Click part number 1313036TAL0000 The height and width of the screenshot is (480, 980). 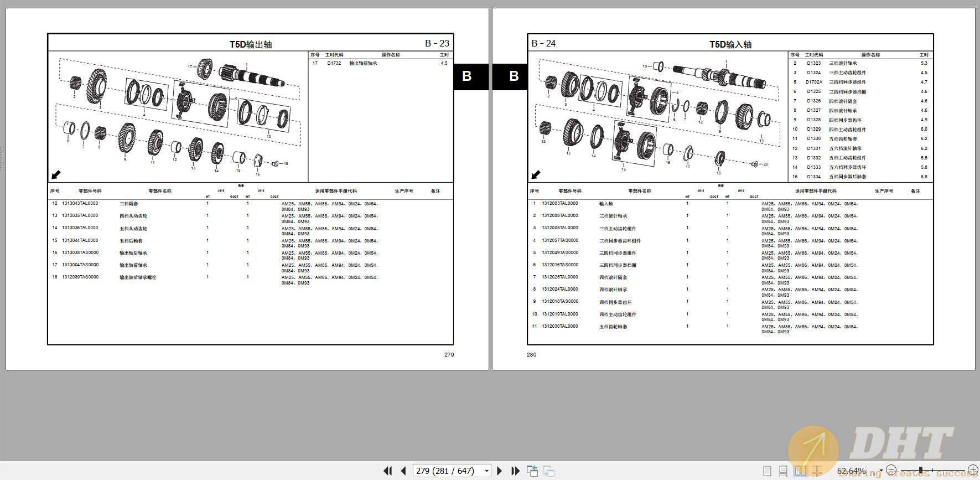point(80,228)
